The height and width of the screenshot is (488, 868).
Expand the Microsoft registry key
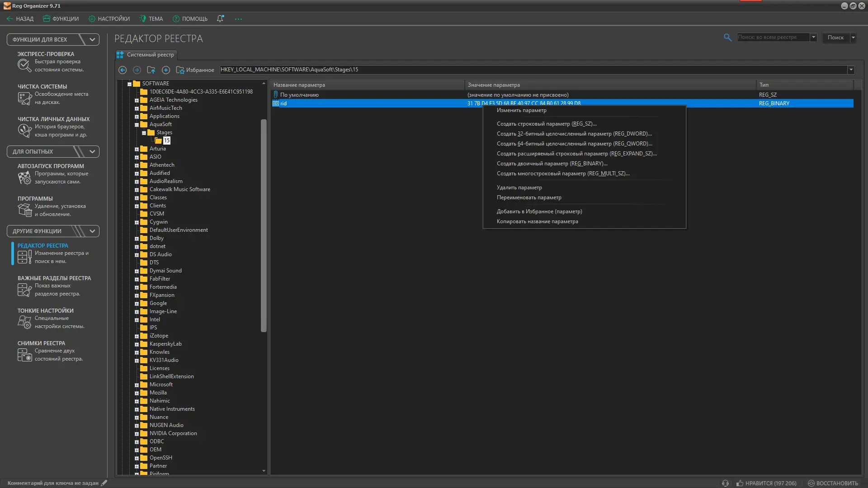tap(137, 385)
